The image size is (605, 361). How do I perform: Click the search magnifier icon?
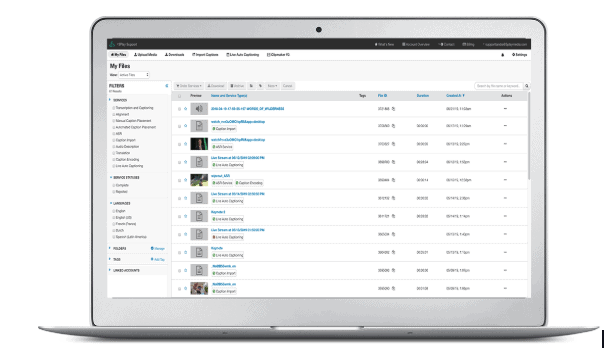(527, 86)
